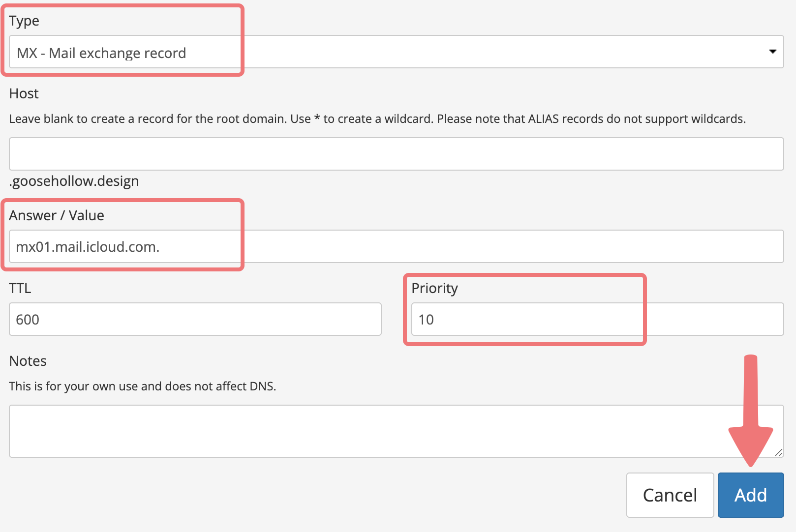
Task: Click the Answer / Value label
Action: click(57, 215)
